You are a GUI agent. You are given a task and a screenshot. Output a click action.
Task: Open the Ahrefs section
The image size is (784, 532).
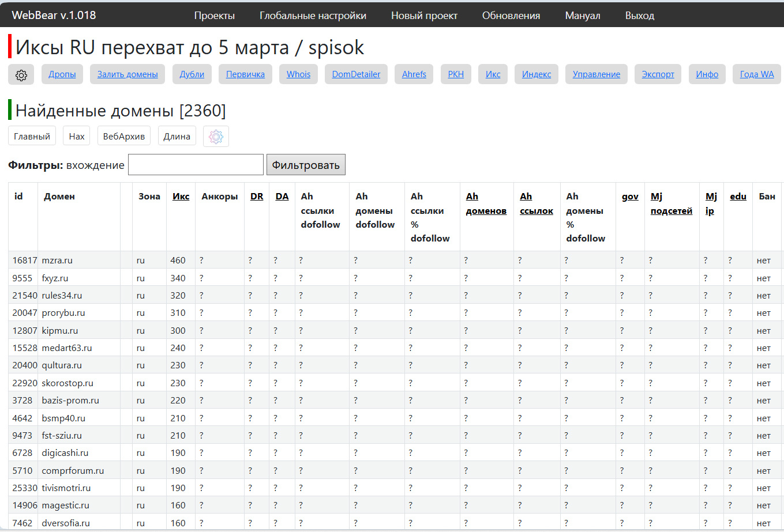[x=414, y=74]
